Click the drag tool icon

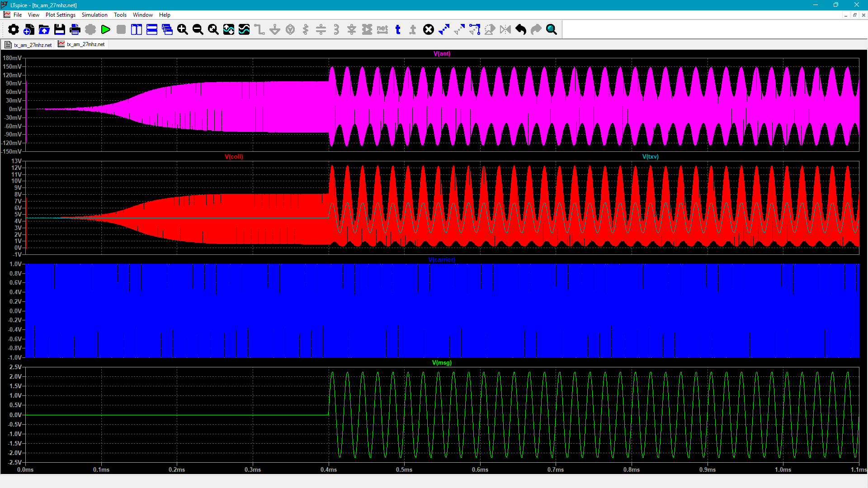click(x=475, y=30)
